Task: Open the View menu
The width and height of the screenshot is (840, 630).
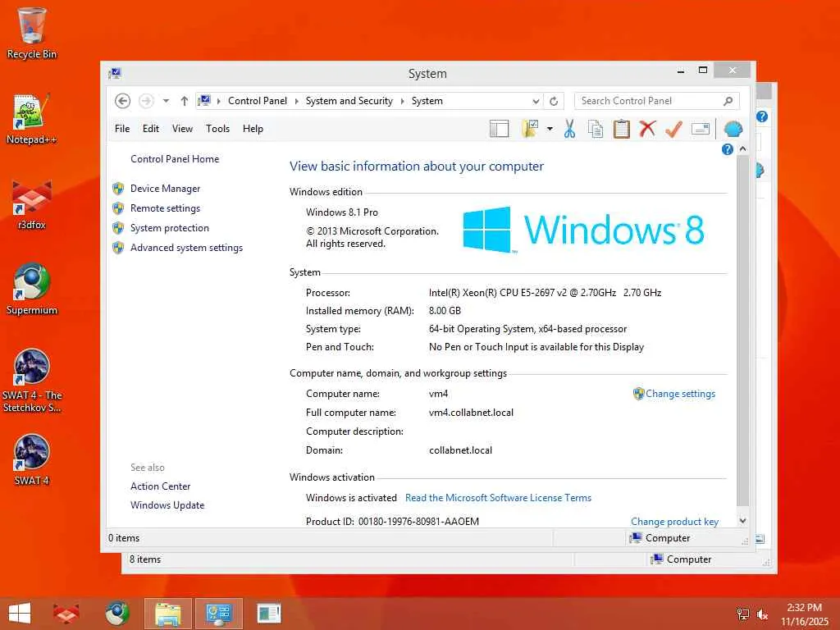Action: click(x=182, y=129)
